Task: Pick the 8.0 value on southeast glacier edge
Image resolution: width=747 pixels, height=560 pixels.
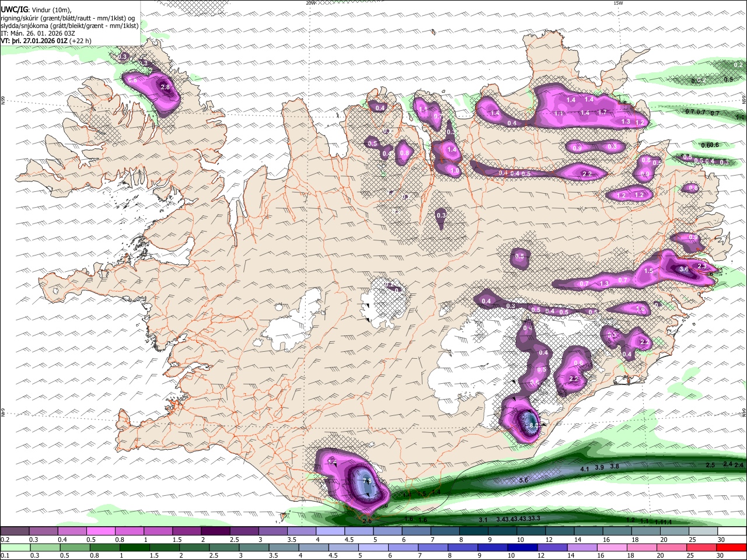Action: pyautogui.click(x=533, y=426)
